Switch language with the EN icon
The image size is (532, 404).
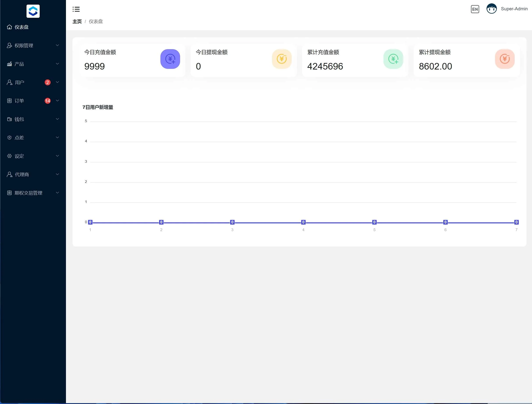(475, 9)
